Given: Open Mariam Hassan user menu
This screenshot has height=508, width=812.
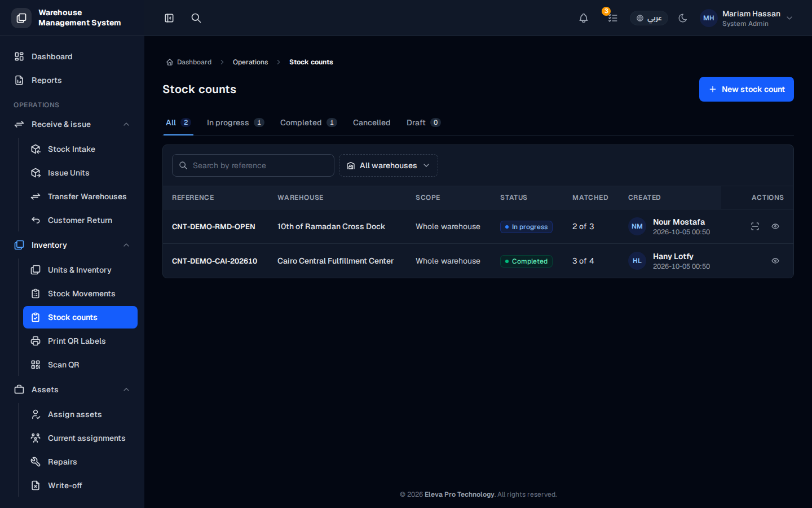Looking at the screenshot, I should (747, 18).
